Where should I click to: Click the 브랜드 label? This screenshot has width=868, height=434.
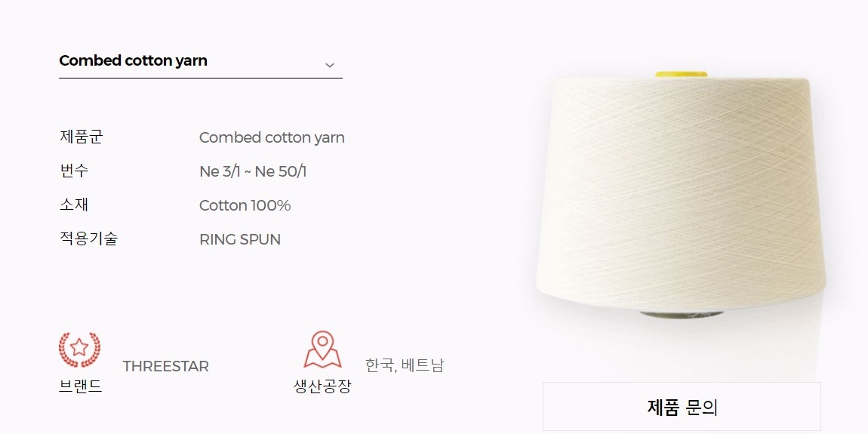[80, 386]
